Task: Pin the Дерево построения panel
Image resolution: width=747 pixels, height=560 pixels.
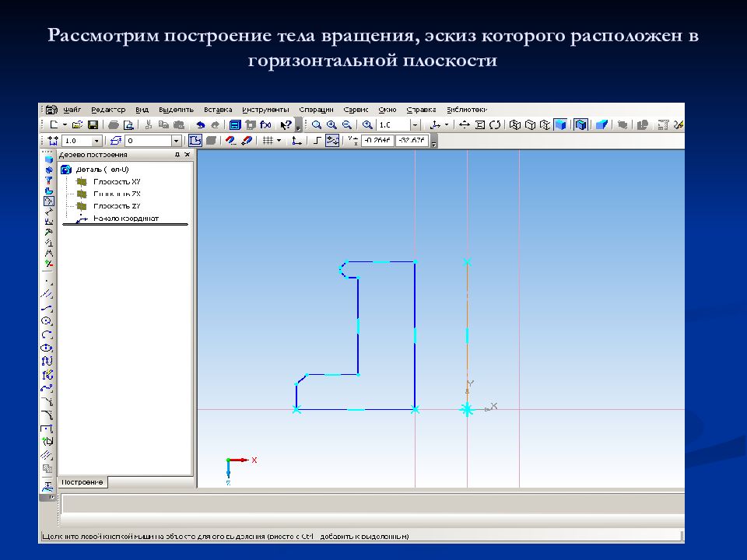Action: tap(177, 155)
